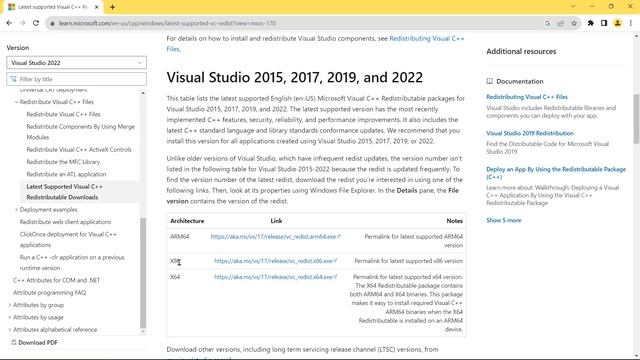Select Latest Supported Visual C++ Redistributable Downloads

64,192
